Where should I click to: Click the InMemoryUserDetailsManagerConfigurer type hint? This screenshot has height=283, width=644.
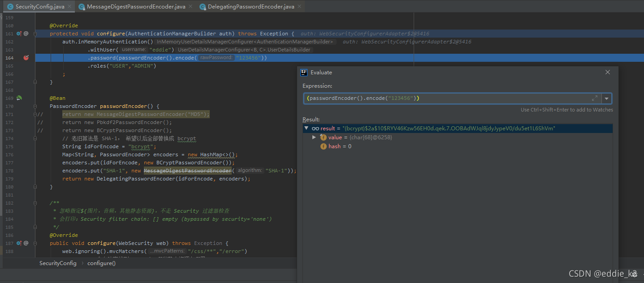click(245, 42)
